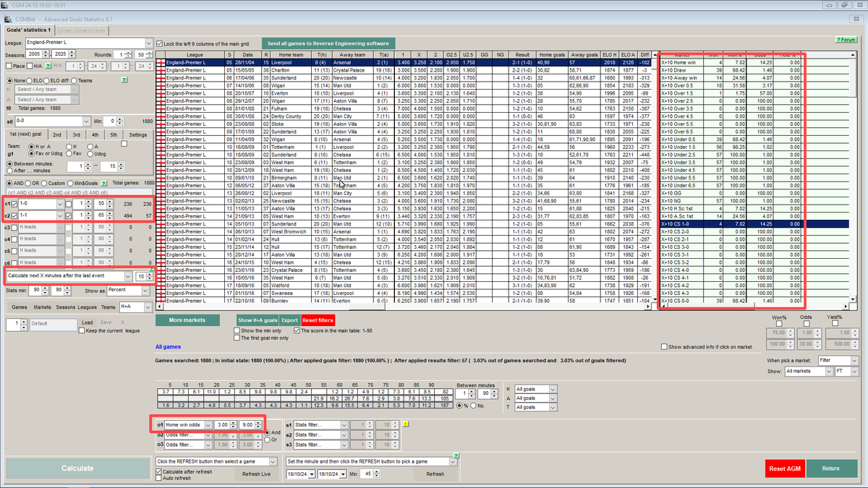Enable Show the min only checkbox
This screenshot has width=868, height=488.
(236, 330)
